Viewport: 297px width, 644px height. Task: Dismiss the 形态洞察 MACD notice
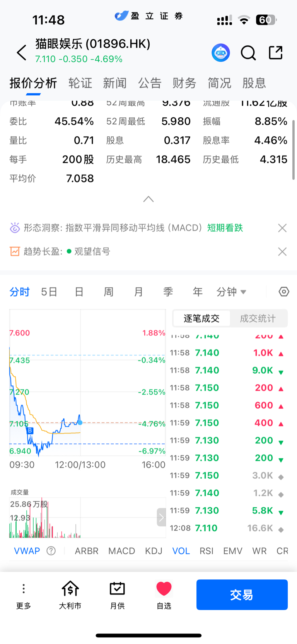(282, 228)
